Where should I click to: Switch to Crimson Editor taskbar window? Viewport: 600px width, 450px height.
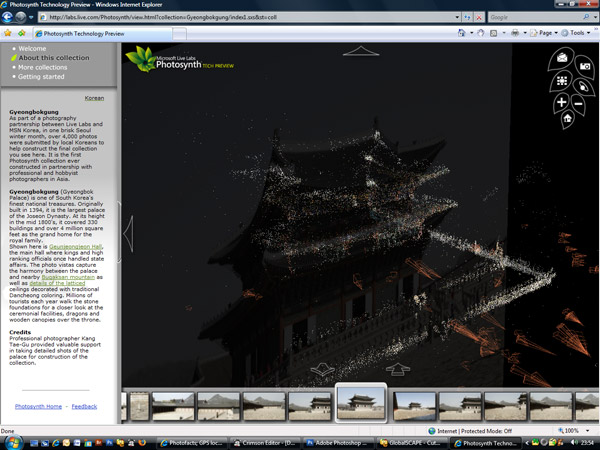[265, 443]
